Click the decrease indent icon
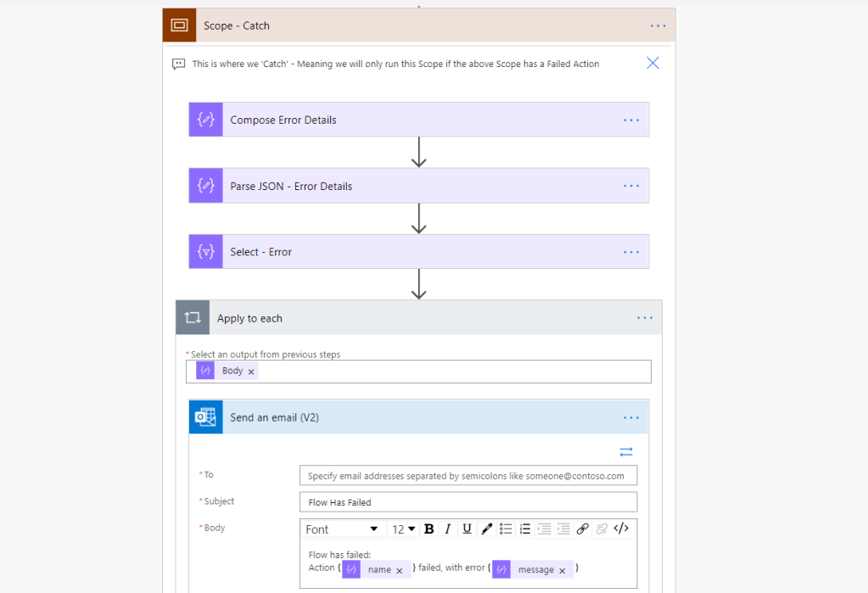This screenshot has height=593, width=868. (563, 529)
